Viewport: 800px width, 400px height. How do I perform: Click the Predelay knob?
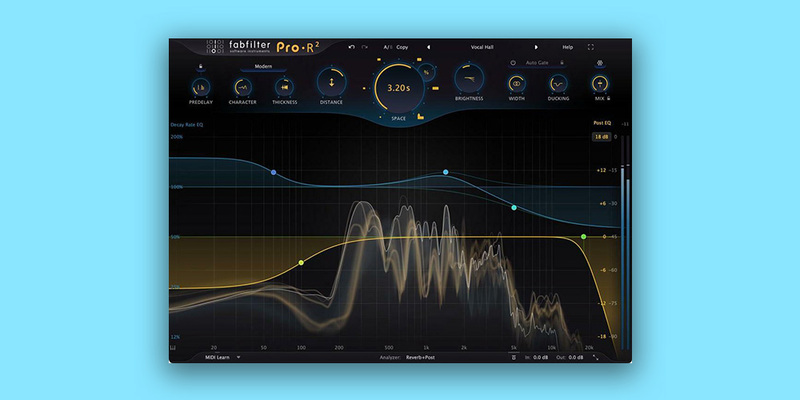(x=201, y=87)
